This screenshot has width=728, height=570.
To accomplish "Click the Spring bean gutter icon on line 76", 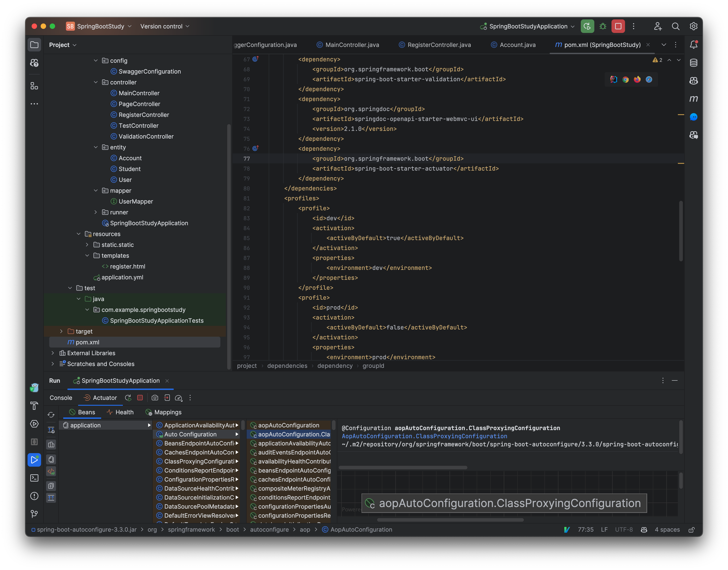I will pos(255,148).
